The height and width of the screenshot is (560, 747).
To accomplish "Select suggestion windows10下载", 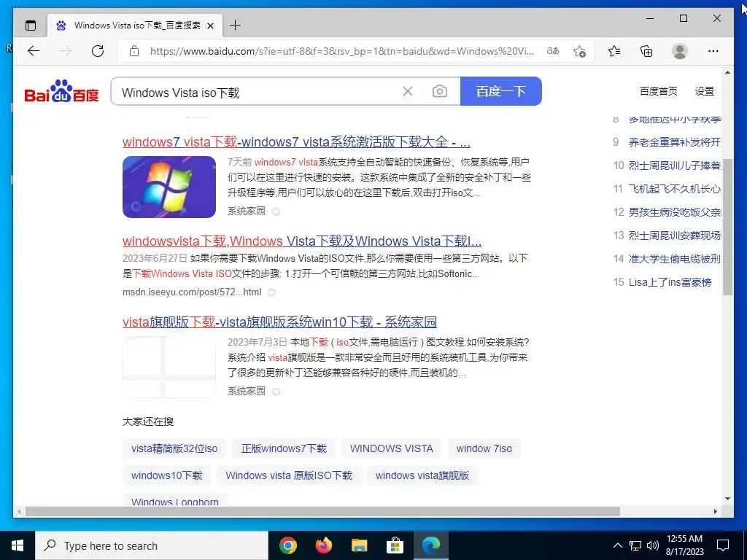I will tap(167, 475).
